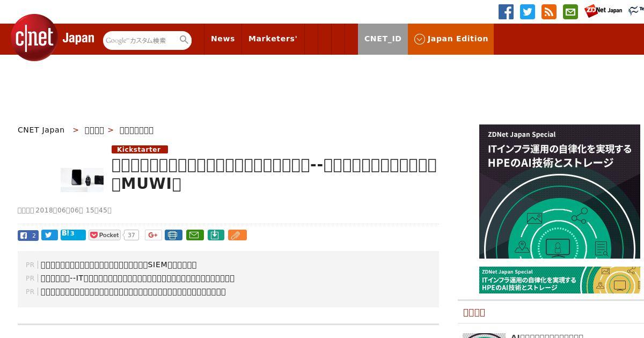Screen dimensions: 644x338
Task: Share article on Facebook (count 2)
Action: coord(28,235)
